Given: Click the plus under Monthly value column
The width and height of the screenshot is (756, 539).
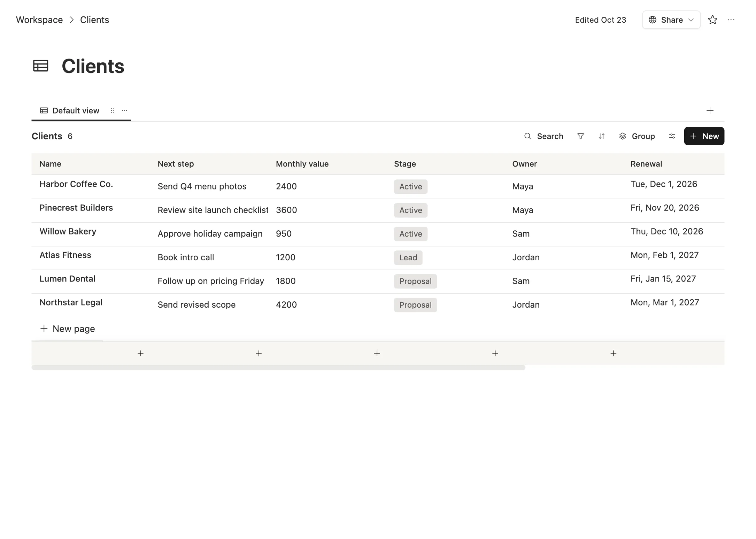Looking at the screenshot, I should [377, 353].
